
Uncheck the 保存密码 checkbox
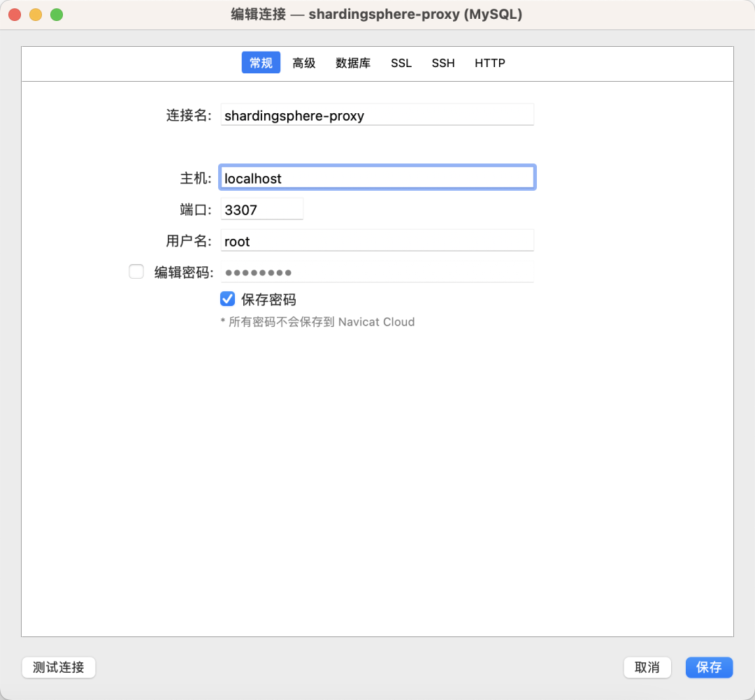tap(227, 299)
